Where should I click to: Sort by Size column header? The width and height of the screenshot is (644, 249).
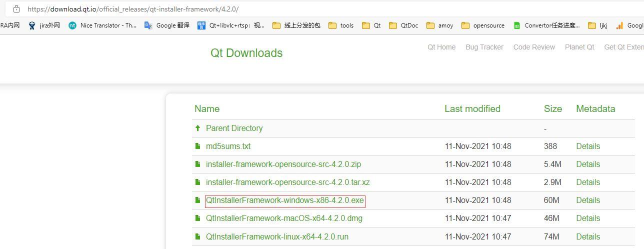pyautogui.click(x=553, y=109)
